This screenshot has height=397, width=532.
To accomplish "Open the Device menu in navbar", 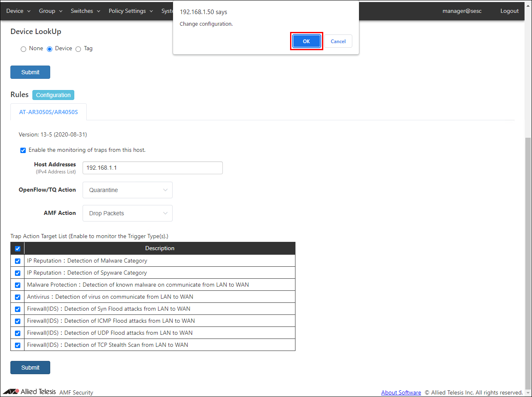I will (18, 11).
